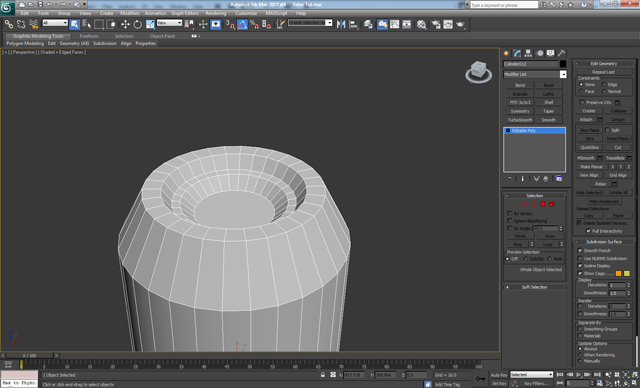The image size is (640, 388).
Task: Click the Attach button
Action: click(x=586, y=120)
